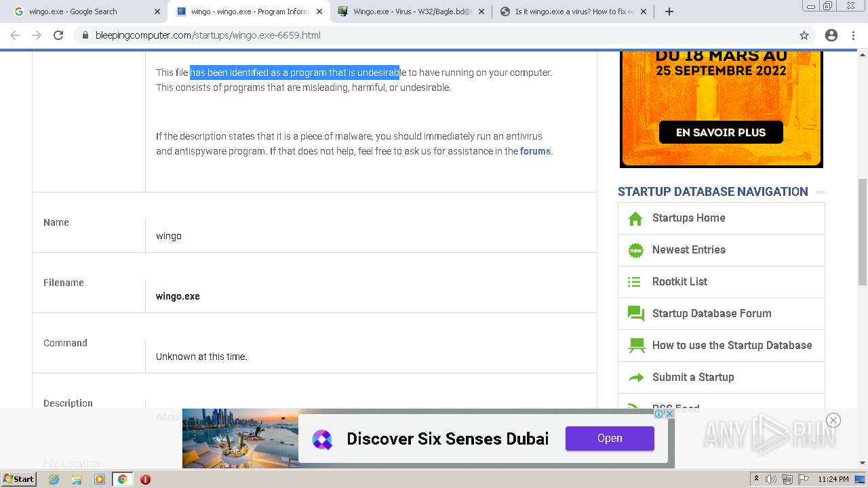Click the 11:24 PM taskbar clock

833,479
